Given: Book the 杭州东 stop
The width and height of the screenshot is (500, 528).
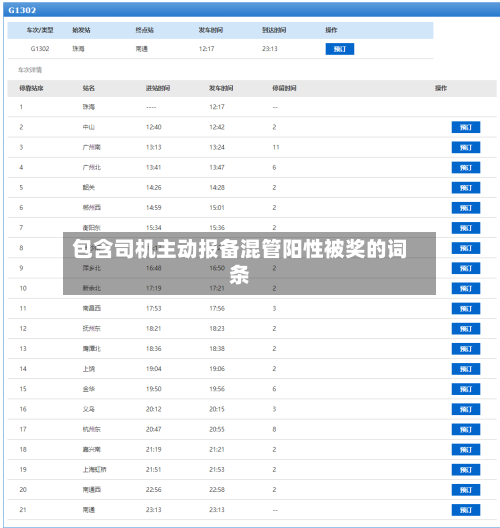Looking at the screenshot, I should click(x=466, y=430).
